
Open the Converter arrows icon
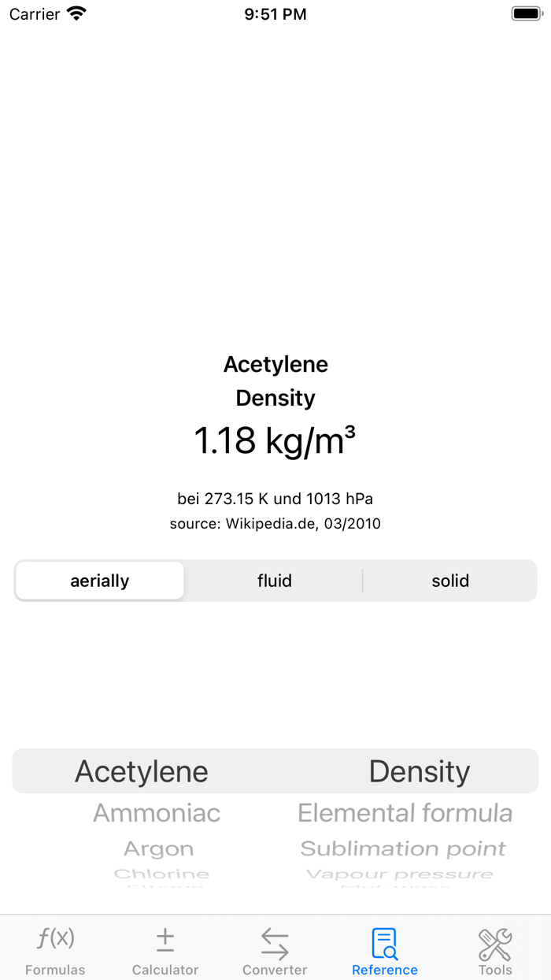pyautogui.click(x=275, y=942)
